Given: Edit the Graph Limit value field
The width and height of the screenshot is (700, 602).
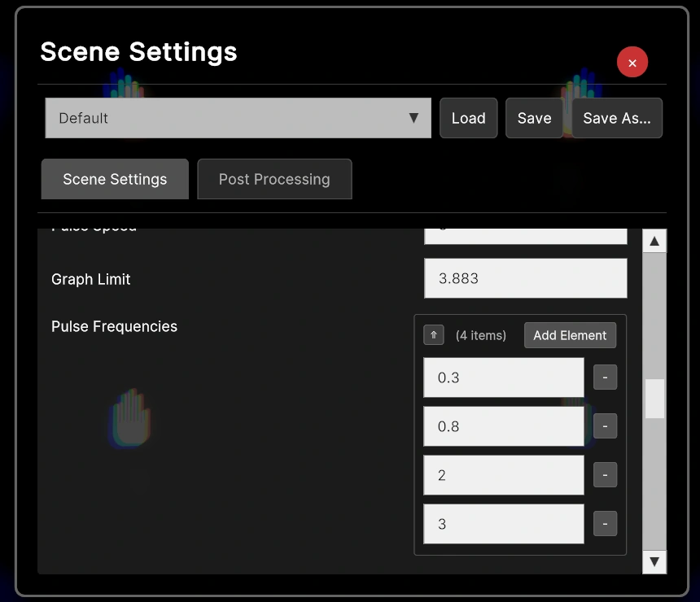Looking at the screenshot, I should [x=525, y=278].
